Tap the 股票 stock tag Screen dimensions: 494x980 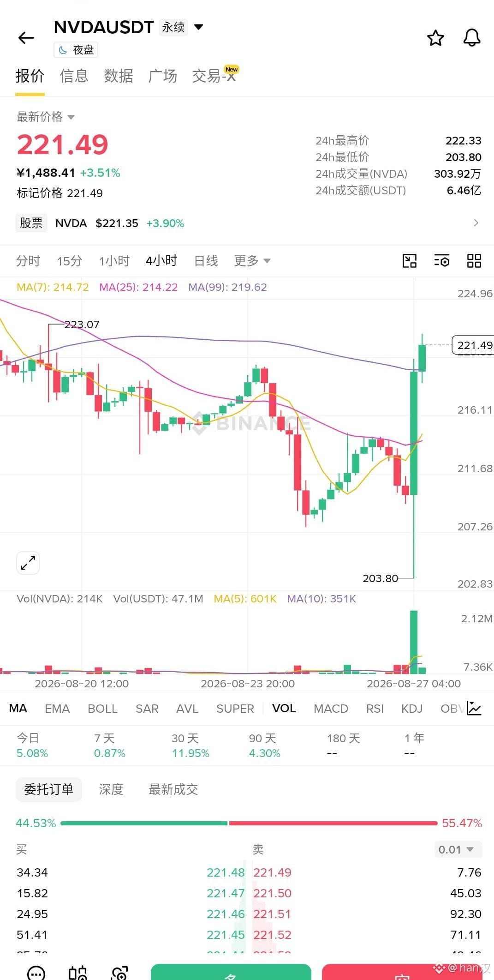31,223
